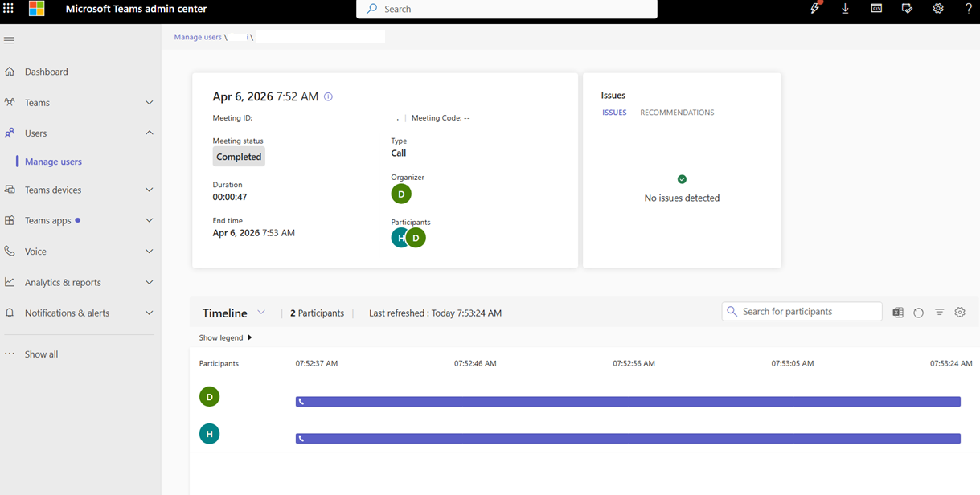Click the Microsoft logo in header
980x495 pixels.
click(37, 9)
